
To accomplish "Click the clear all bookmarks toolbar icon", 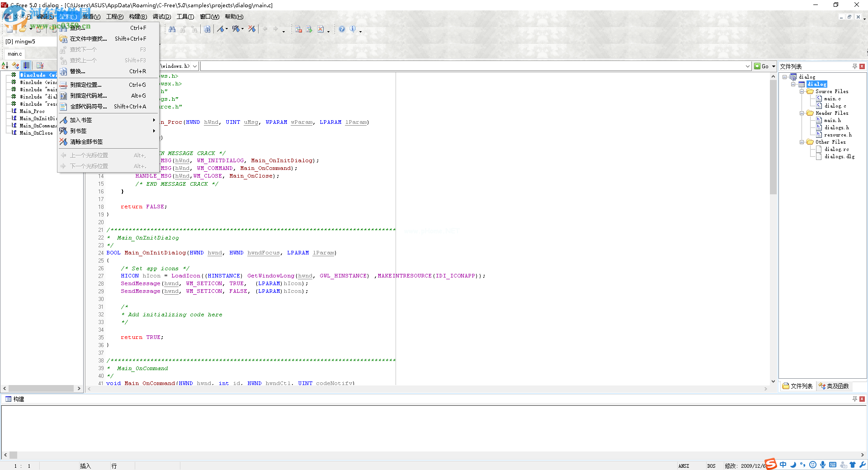I will pyautogui.click(x=252, y=29).
